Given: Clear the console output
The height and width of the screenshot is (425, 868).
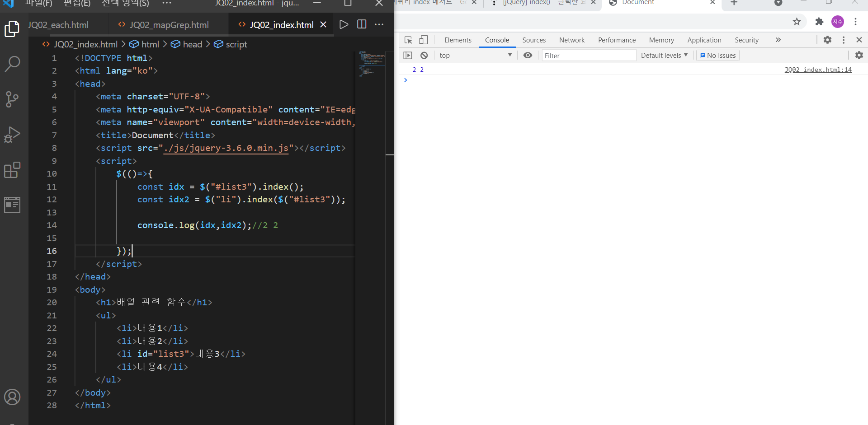Looking at the screenshot, I should coord(424,55).
